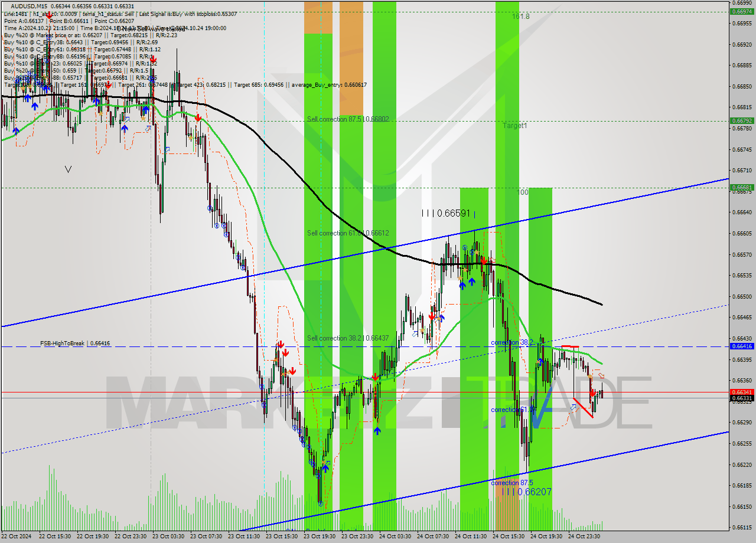Click 0.66605 on the price scale
The width and height of the screenshot is (756, 543).
742,233
